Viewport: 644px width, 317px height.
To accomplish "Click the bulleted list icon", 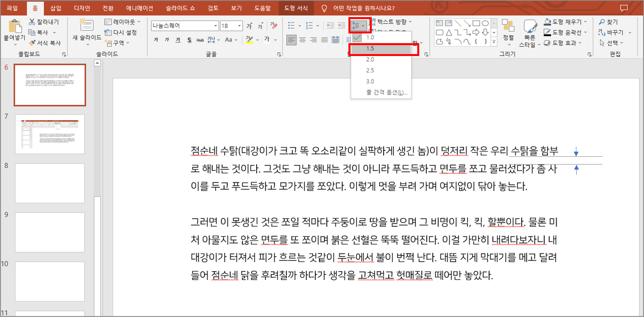I will click(x=291, y=26).
